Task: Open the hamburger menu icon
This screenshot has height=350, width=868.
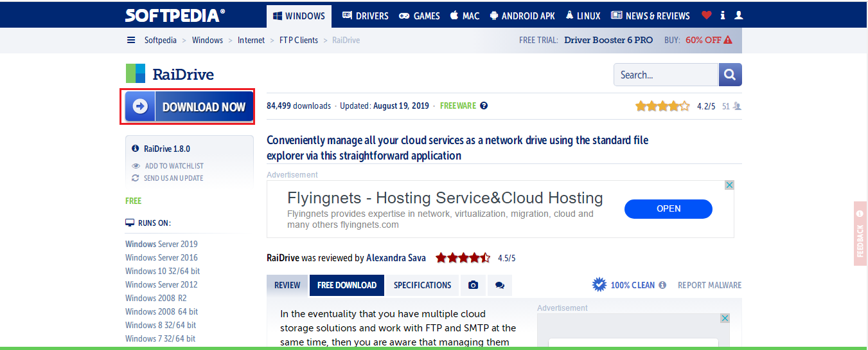Action: coord(131,40)
